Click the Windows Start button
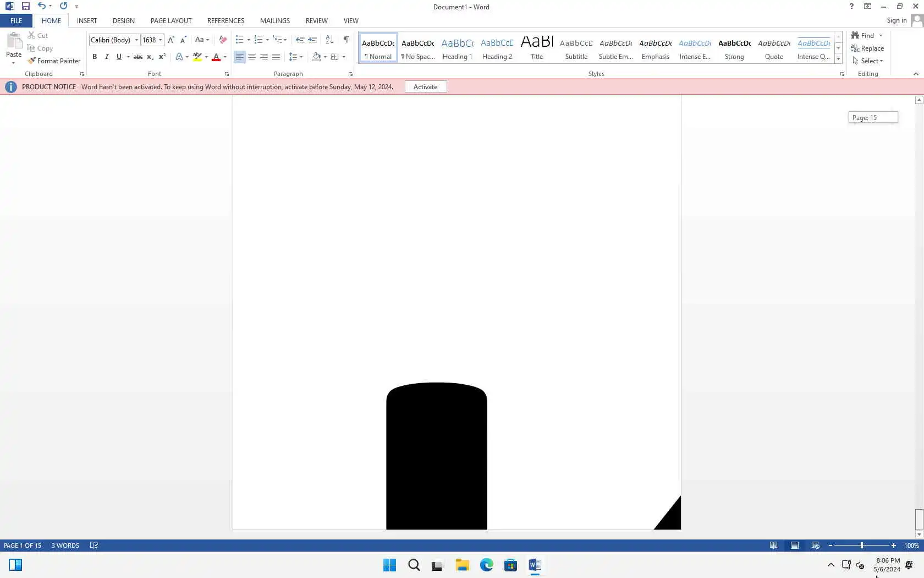The image size is (924, 578). coord(389,565)
